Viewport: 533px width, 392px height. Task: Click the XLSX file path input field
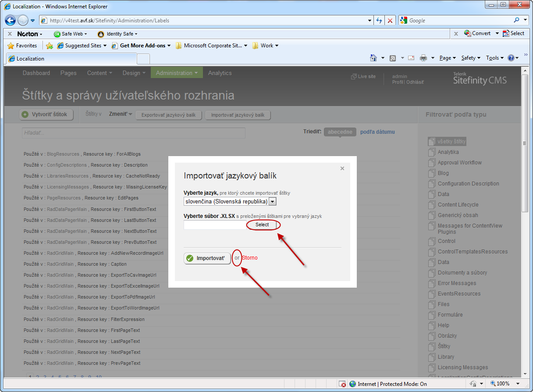tap(215, 225)
